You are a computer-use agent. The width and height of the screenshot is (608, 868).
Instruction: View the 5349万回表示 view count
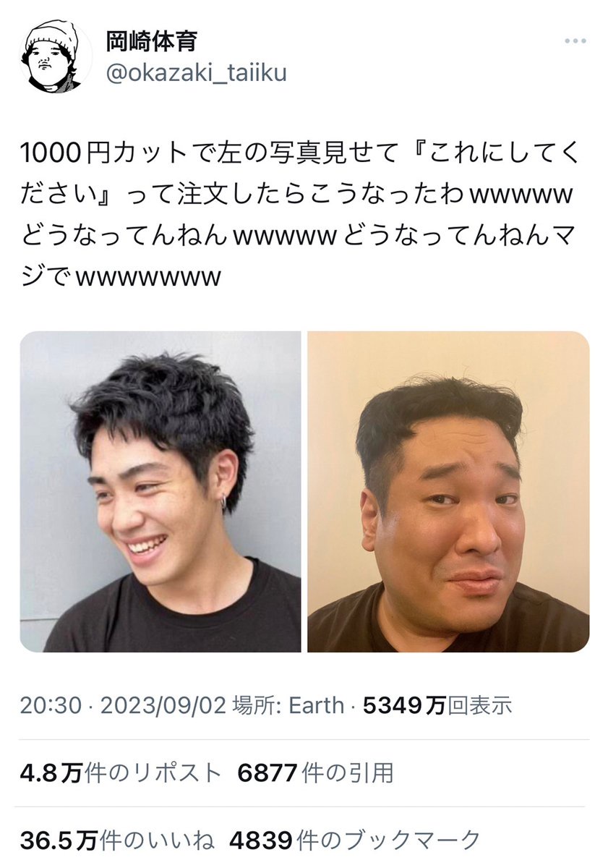pyautogui.click(x=437, y=706)
